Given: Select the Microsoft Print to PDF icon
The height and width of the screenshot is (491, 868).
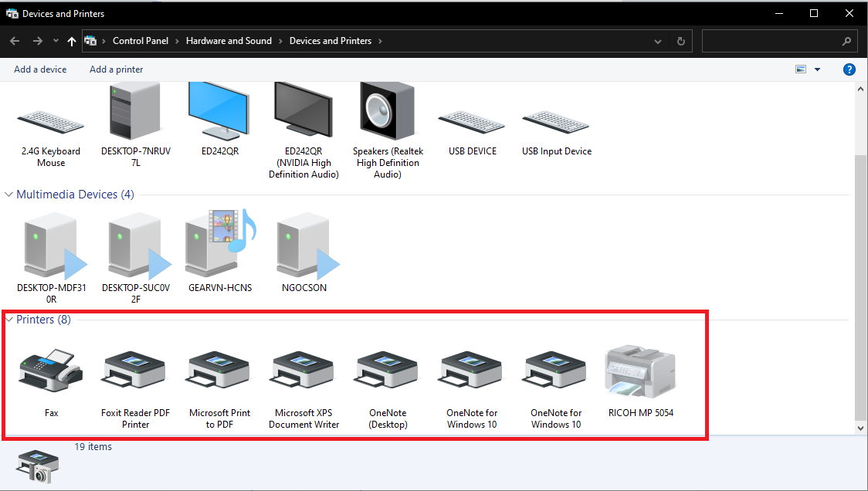Looking at the screenshot, I should click(x=219, y=369).
